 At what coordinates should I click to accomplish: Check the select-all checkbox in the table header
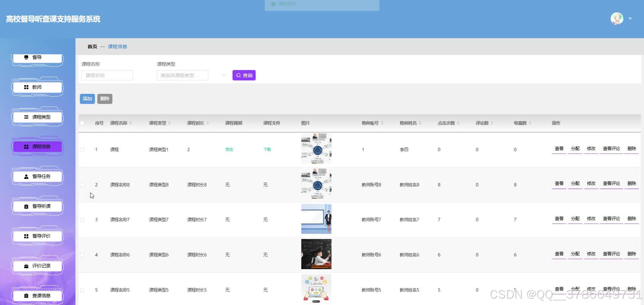point(82,123)
